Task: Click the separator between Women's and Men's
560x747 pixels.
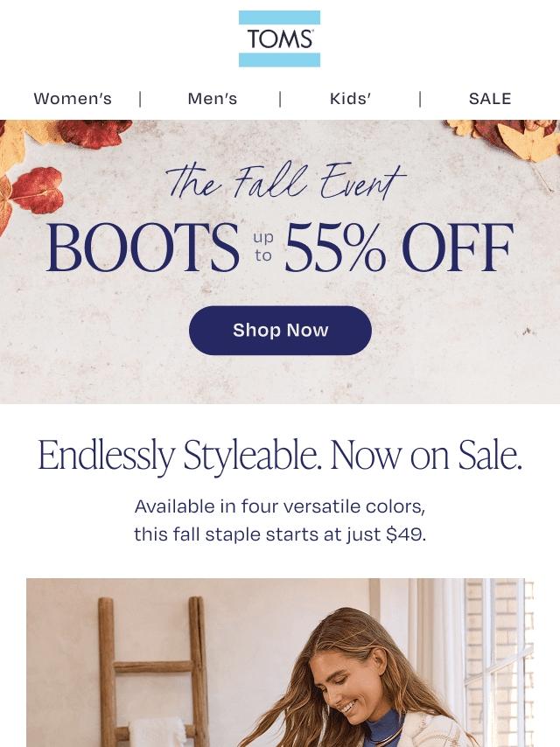Action: click(140, 99)
